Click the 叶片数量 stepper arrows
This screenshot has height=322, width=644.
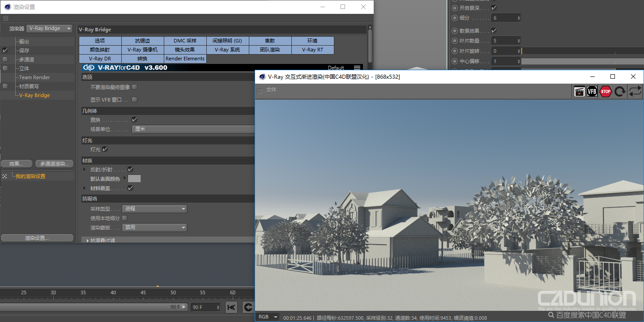[519, 41]
